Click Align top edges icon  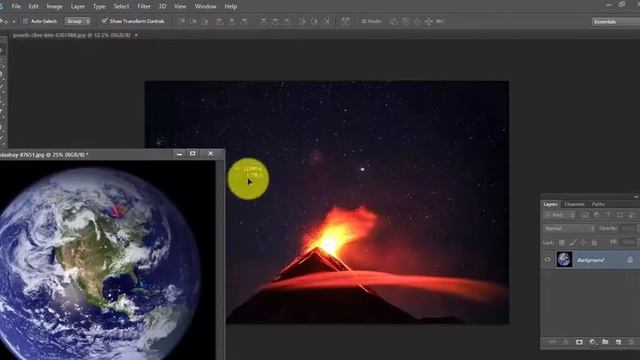point(181,21)
